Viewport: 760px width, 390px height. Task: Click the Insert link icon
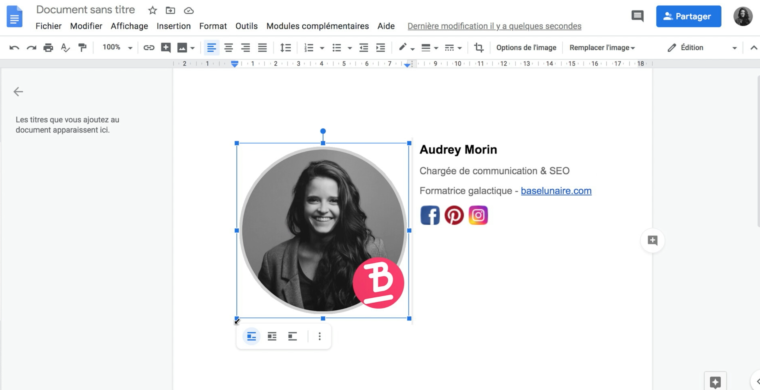(x=149, y=47)
